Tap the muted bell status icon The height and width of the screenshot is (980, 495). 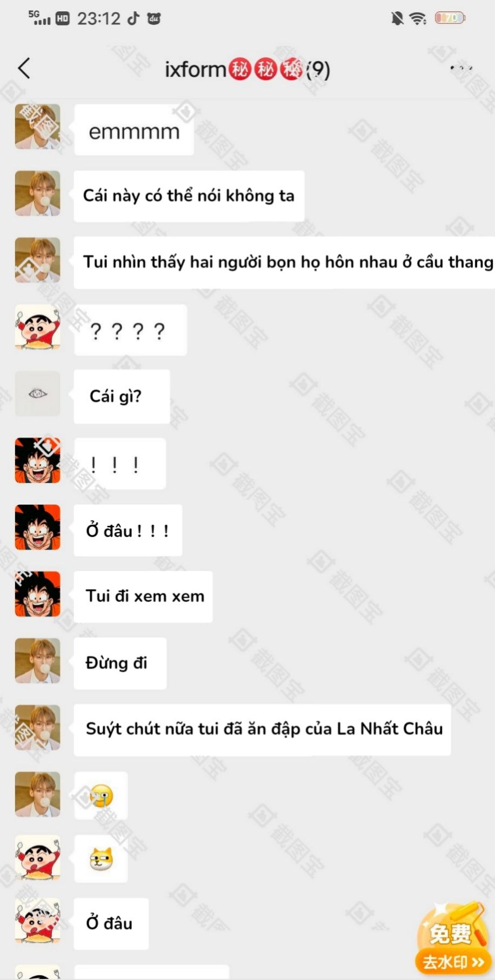click(x=397, y=18)
